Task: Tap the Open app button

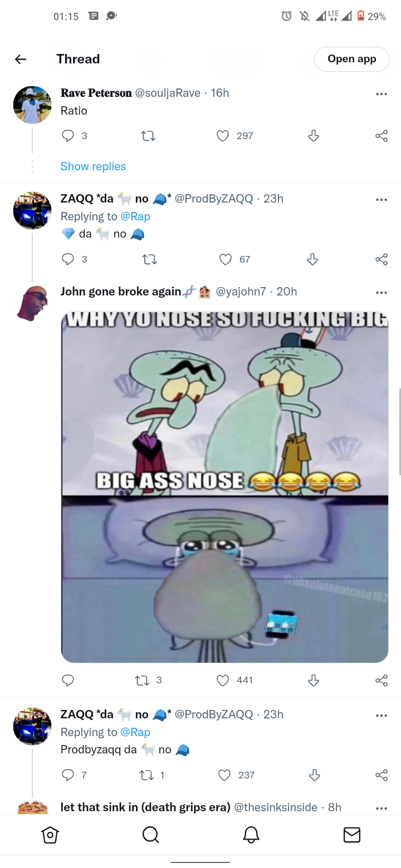Action: pos(352,59)
